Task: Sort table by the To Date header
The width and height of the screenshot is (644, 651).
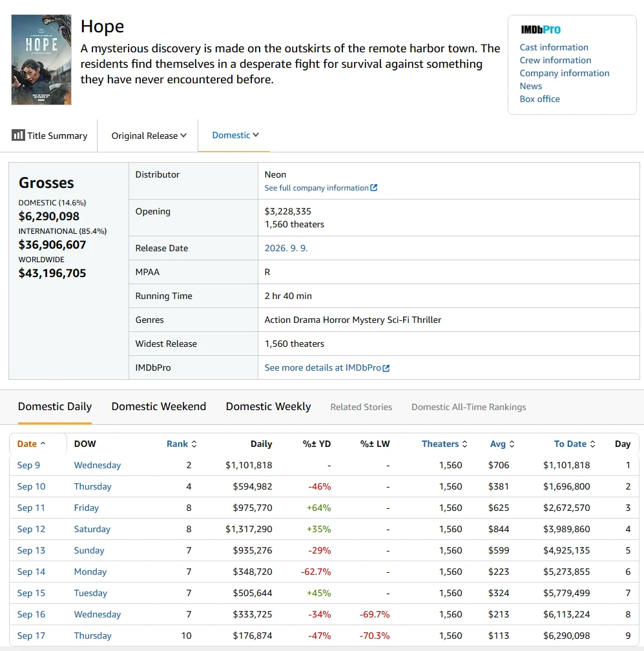Action: click(570, 444)
